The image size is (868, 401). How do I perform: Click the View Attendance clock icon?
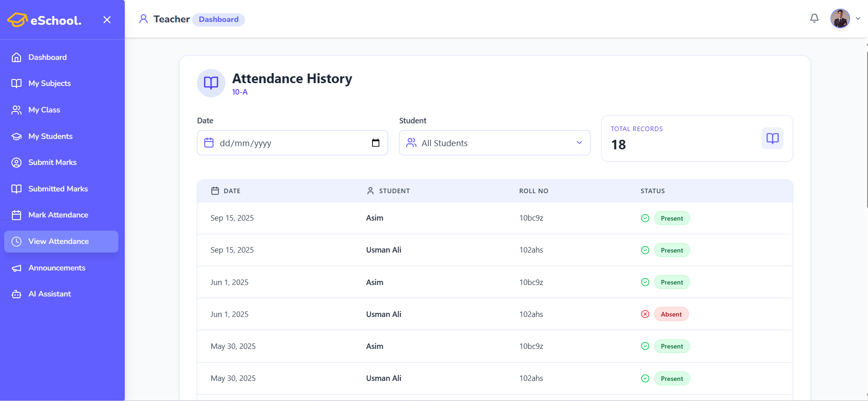click(x=16, y=242)
